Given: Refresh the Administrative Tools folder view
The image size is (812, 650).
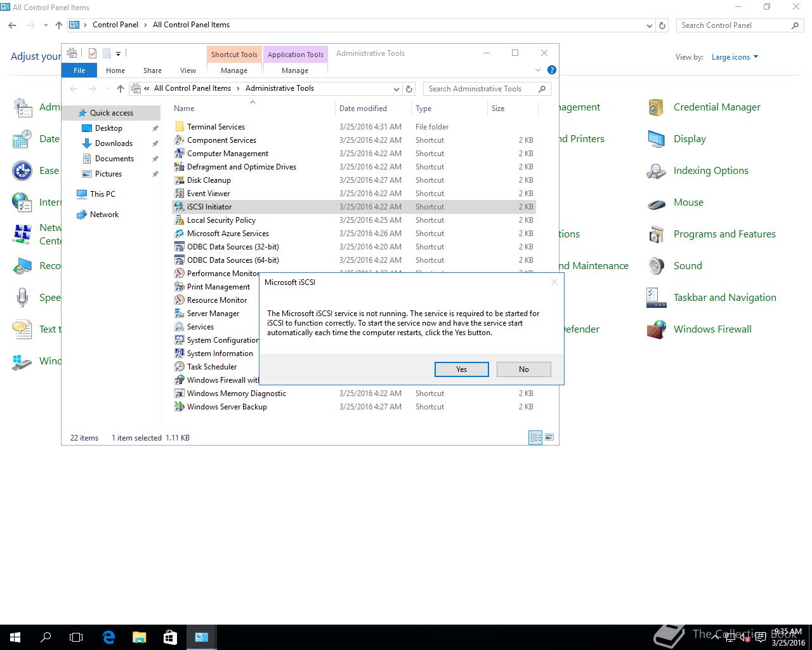Looking at the screenshot, I should click(x=409, y=89).
